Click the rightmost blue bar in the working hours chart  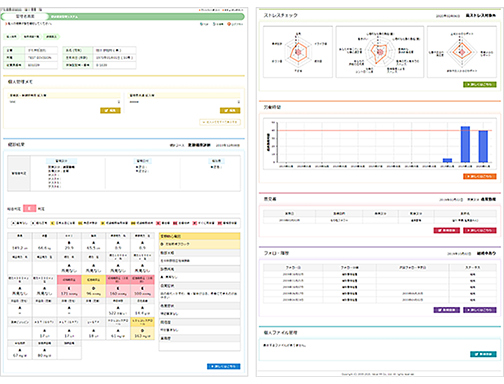pos(483,146)
